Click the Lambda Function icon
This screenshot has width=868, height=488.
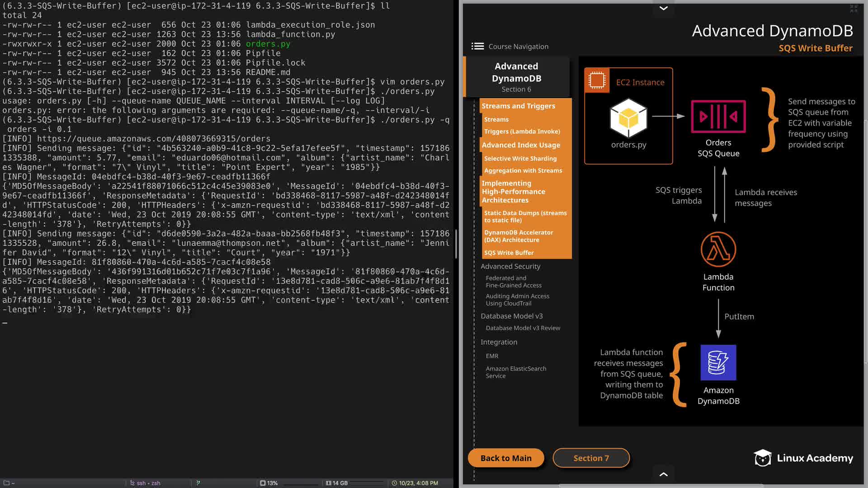718,249
